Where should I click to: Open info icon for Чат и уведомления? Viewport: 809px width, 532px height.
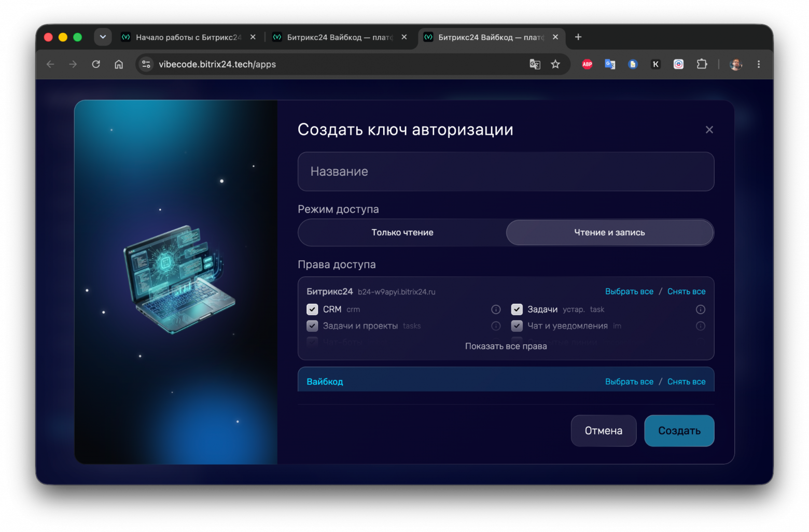coord(700,326)
